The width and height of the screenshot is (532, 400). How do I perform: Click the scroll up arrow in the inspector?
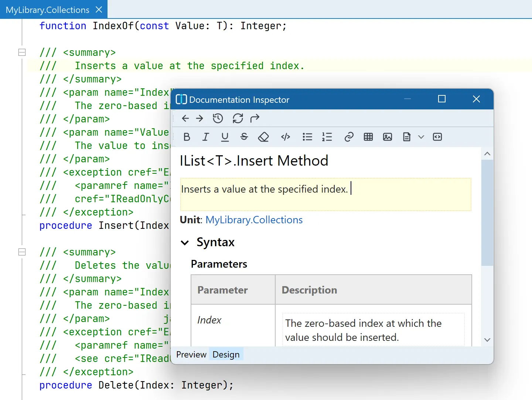point(487,153)
